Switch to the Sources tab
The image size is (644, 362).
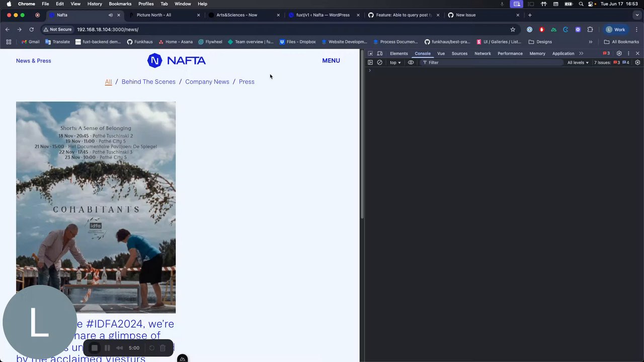[459, 53]
